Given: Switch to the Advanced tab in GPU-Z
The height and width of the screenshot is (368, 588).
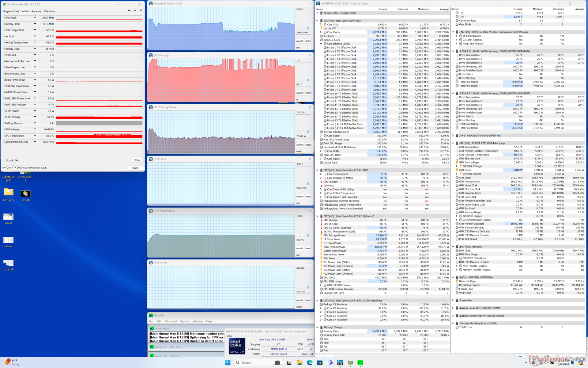Looking at the screenshot, I should pyautogui.click(x=37, y=11).
